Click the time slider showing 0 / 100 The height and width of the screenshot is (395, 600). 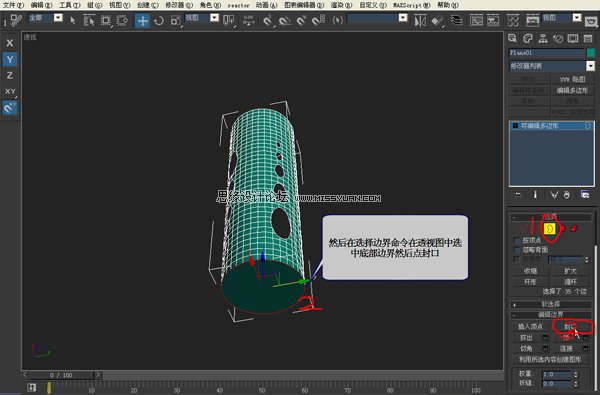(x=61, y=375)
